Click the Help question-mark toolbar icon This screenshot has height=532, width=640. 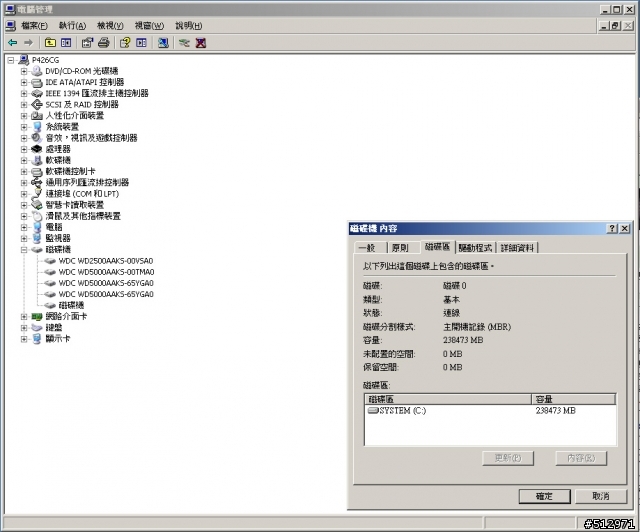125,43
